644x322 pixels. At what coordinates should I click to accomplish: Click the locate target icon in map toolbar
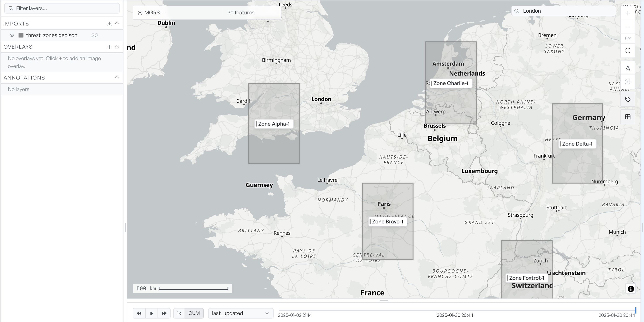point(628,82)
